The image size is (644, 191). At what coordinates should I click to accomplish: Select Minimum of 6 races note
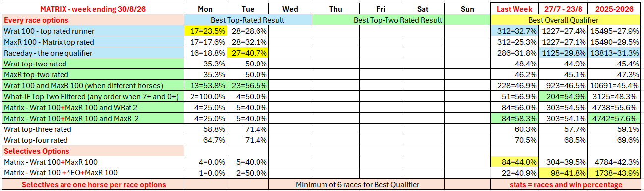pyautogui.click(x=358, y=185)
